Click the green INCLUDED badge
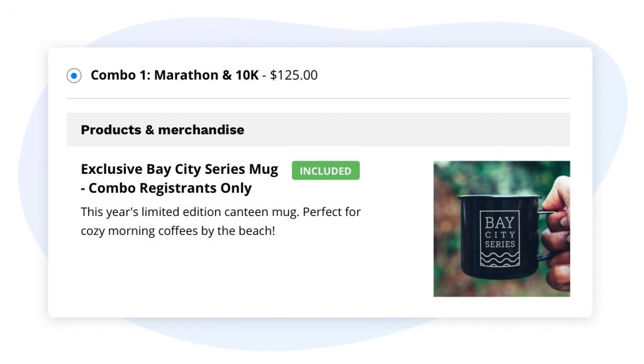 [325, 171]
